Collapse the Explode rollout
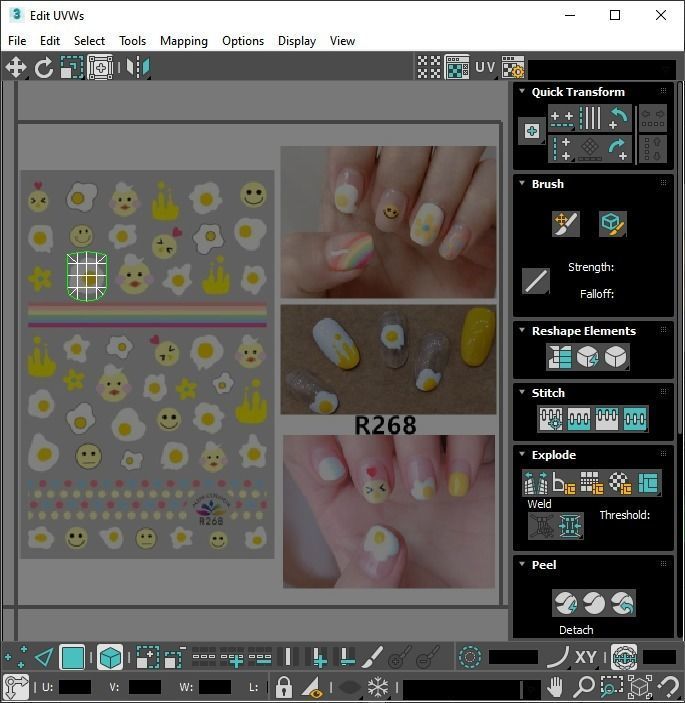Viewport: 685px width, 703px height. click(522, 454)
